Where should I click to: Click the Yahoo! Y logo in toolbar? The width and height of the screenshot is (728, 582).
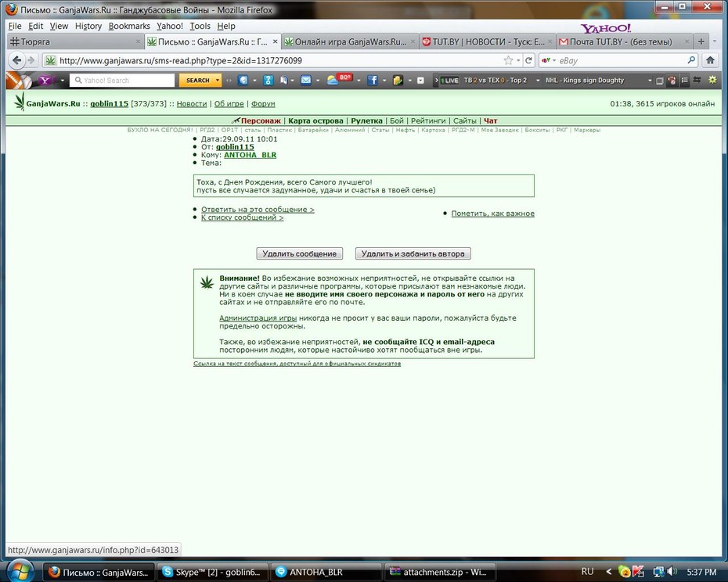click(x=45, y=81)
